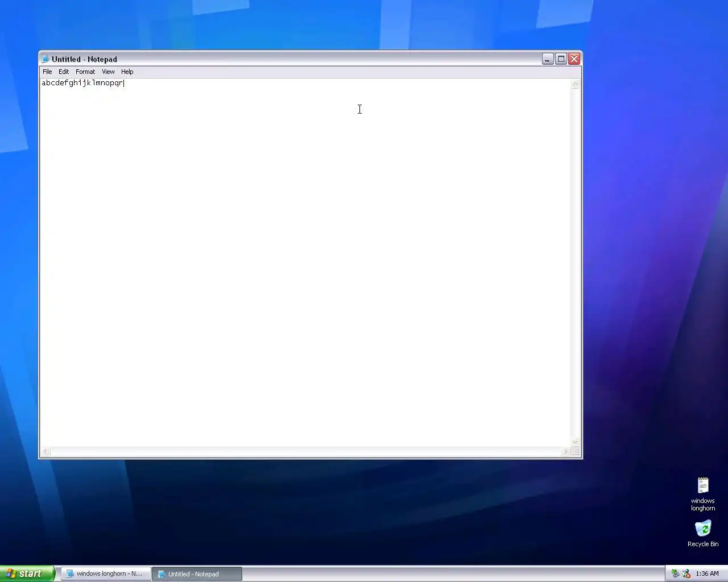The image size is (728, 582).
Task: Open the View menu
Action: [x=108, y=72]
